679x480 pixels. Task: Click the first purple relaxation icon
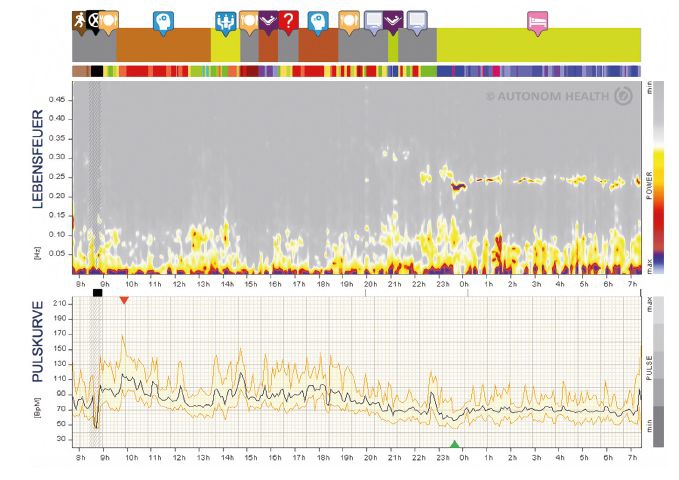(268, 19)
